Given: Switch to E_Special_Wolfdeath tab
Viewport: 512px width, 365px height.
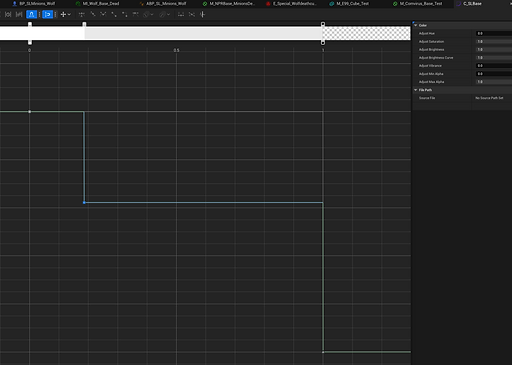Looking at the screenshot, I should pos(292,3).
